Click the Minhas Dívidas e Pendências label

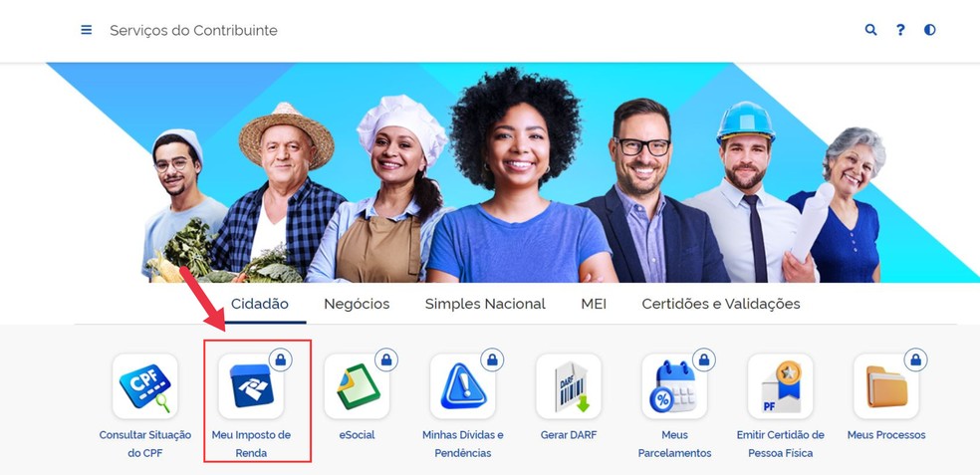(x=462, y=444)
